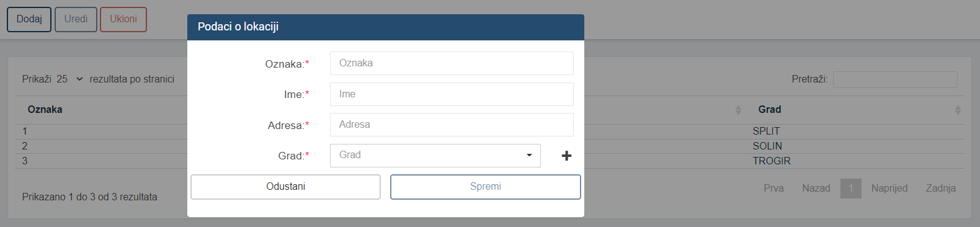Jump to the Zadnja page
This screenshot has width=980, height=227.
point(941,189)
